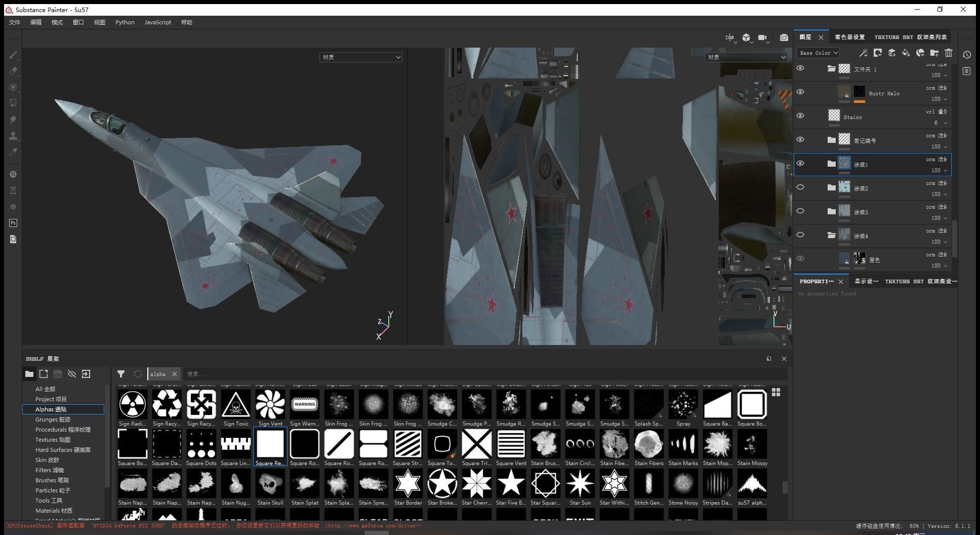
Task: Add a smart material to layers
Action: coord(920,53)
